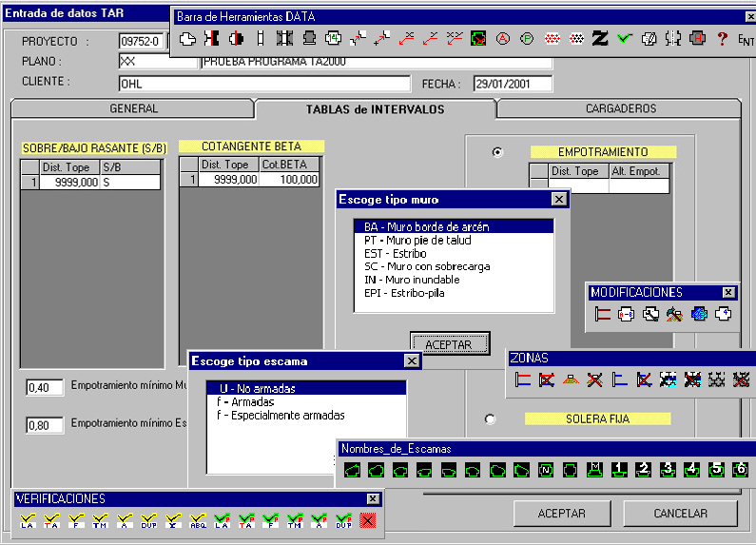This screenshot has width=756, height=545.
Task: Click the PLANO field containing XX
Action: pyautogui.click(x=158, y=61)
